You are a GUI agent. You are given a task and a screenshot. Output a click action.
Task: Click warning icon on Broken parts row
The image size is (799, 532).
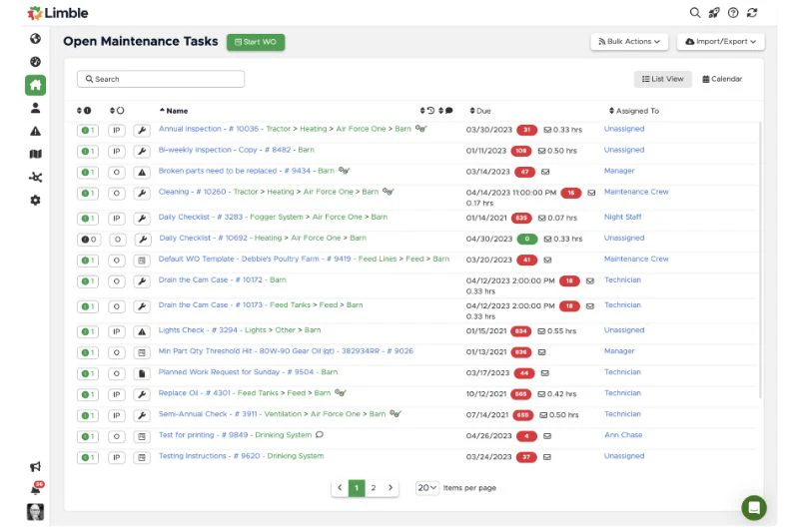(142, 172)
